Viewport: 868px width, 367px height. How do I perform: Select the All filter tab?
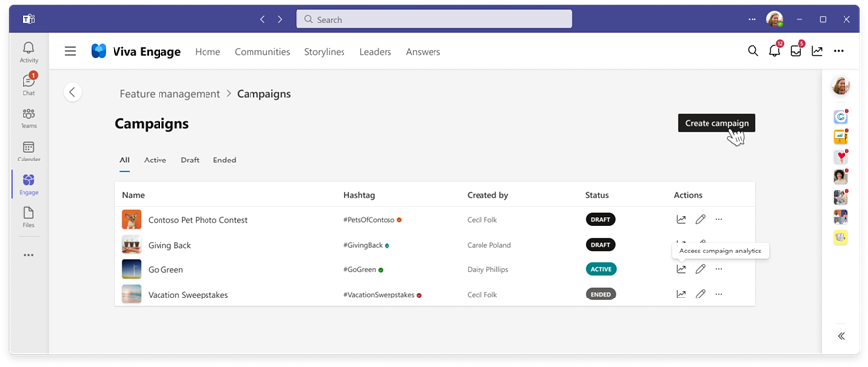pos(124,160)
